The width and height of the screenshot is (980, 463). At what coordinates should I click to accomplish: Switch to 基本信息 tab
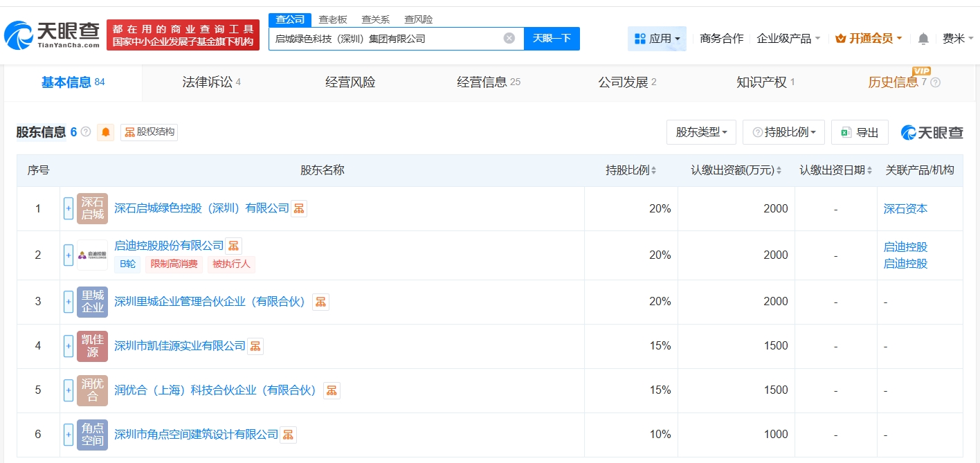point(73,82)
